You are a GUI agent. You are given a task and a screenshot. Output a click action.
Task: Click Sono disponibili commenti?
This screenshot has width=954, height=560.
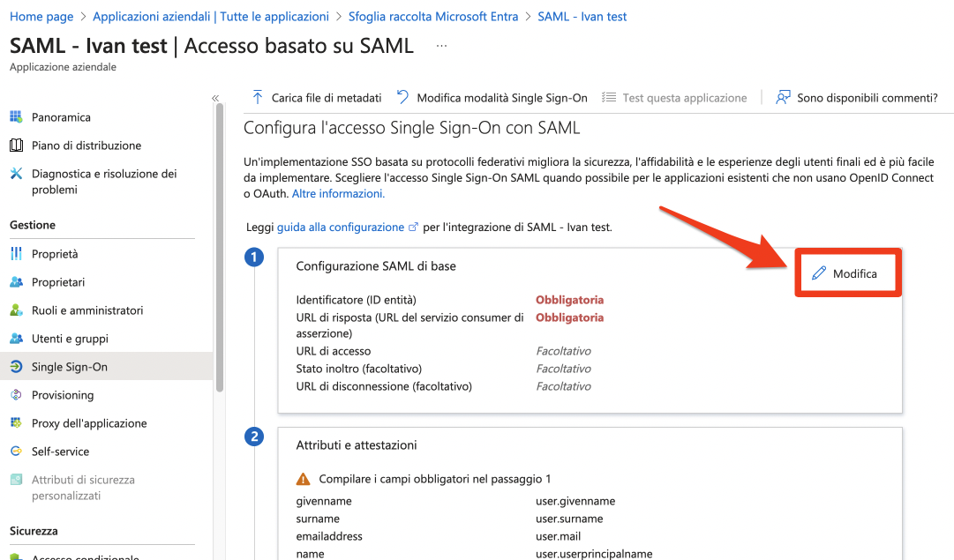pos(857,97)
